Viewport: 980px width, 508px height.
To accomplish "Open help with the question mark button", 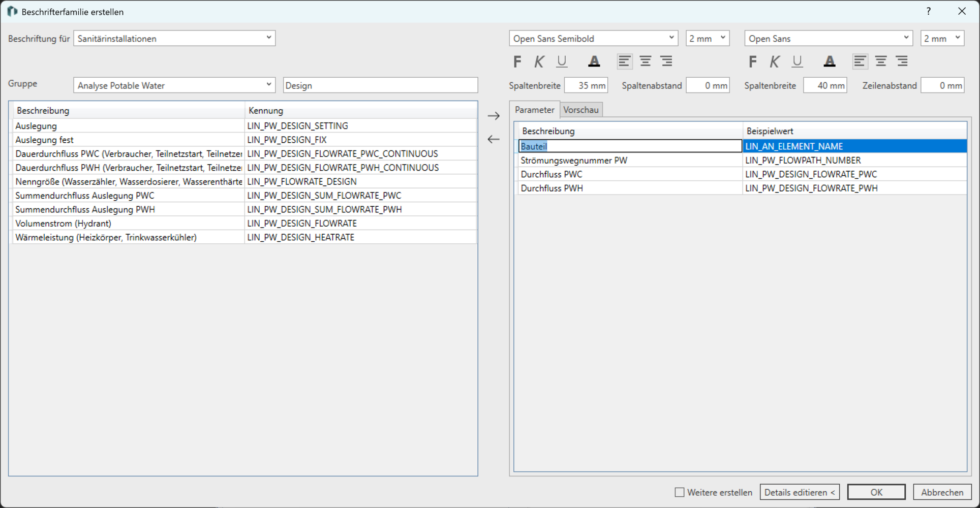I will point(928,11).
